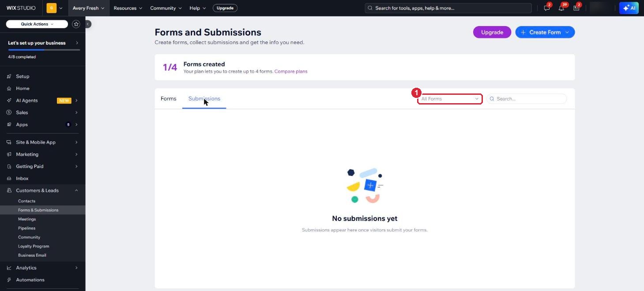Open the Help menu
The height and width of the screenshot is (291, 644).
point(198,8)
